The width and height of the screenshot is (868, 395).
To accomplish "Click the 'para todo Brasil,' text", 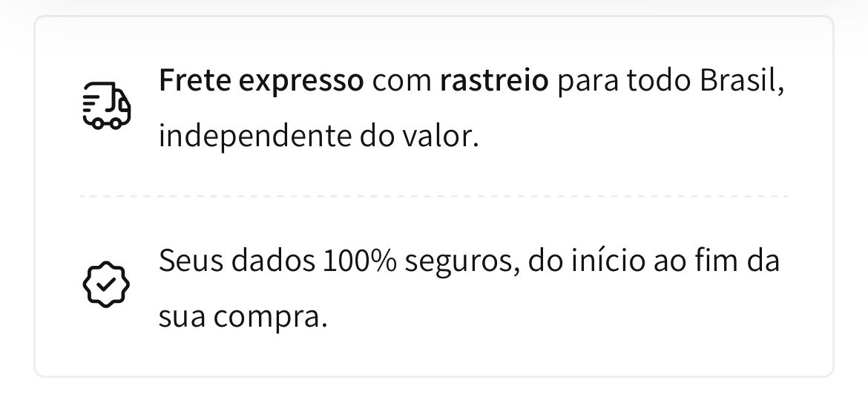I will 671,82.
